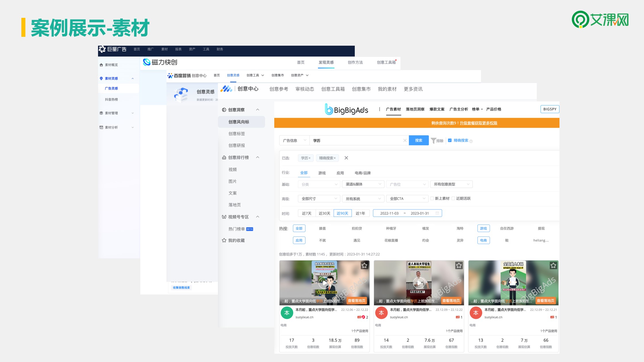
Task: Open the 分类 dropdown
Action: [319, 184]
